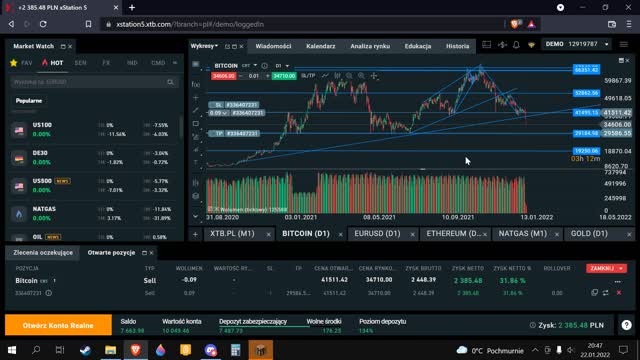The width and height of the screenshot is (640, 360).
Task: Click the red sell price 34606.00
Action: pyautogui.click(x=223, y=76)
